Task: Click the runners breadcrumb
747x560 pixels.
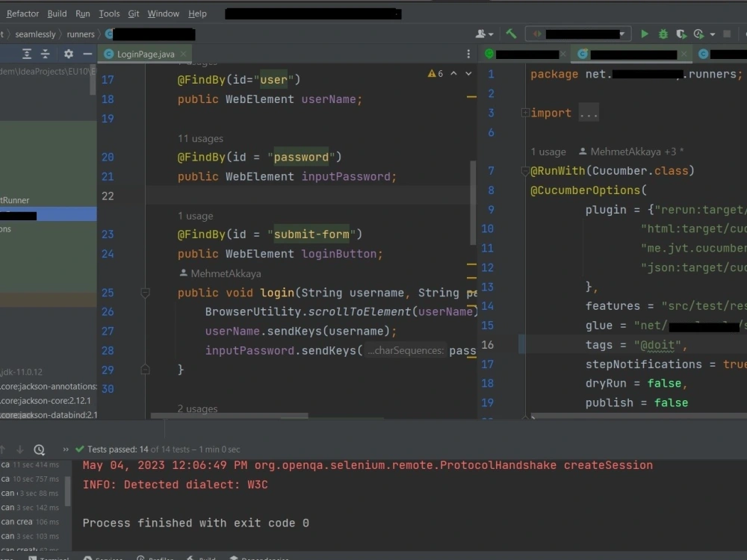Action: point(81,34)
